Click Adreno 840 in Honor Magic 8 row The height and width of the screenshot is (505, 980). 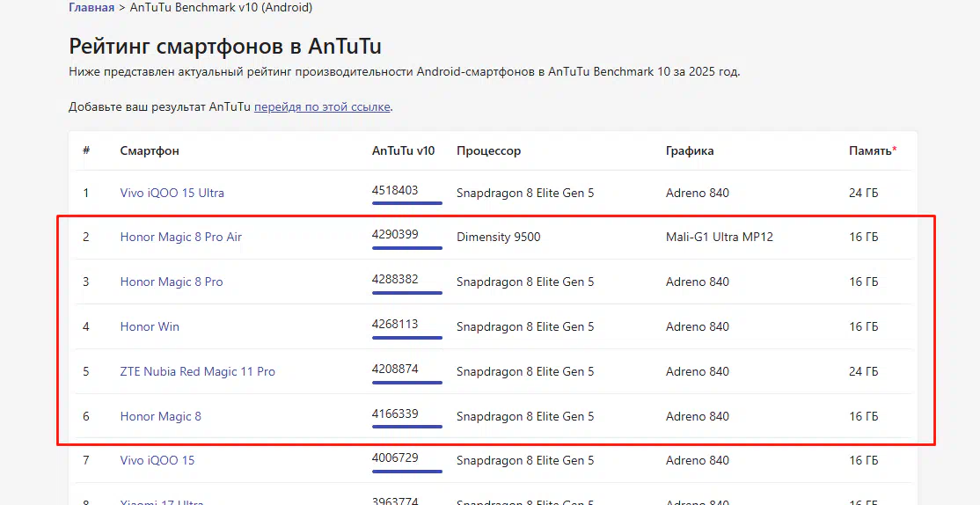[x=698, y=416]
